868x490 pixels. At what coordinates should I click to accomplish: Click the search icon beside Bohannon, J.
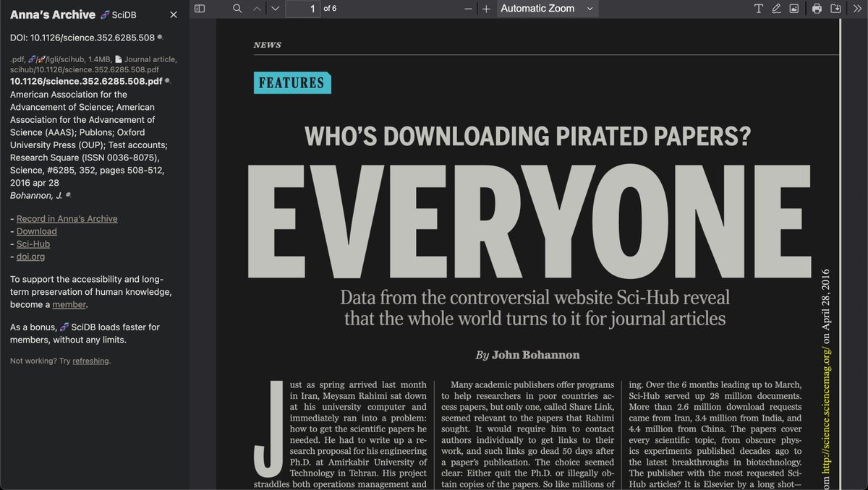pos(68,195)
